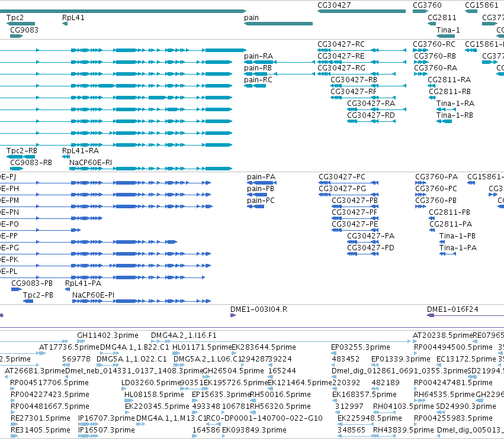Viewport: 504px width, 439px height.
Task: Select the DME1-016F24 feature label
Action: click(452, 309)
